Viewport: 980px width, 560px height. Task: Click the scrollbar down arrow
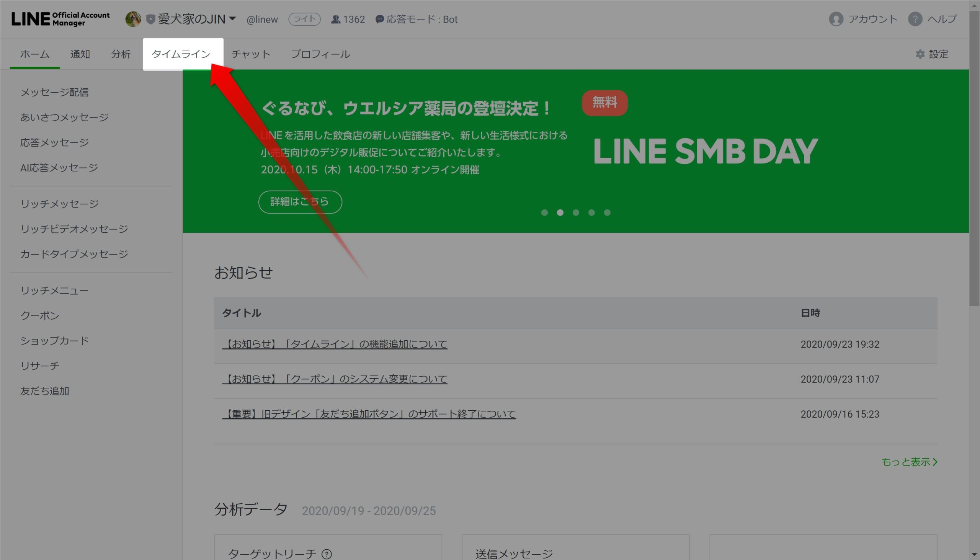point(974,555)
